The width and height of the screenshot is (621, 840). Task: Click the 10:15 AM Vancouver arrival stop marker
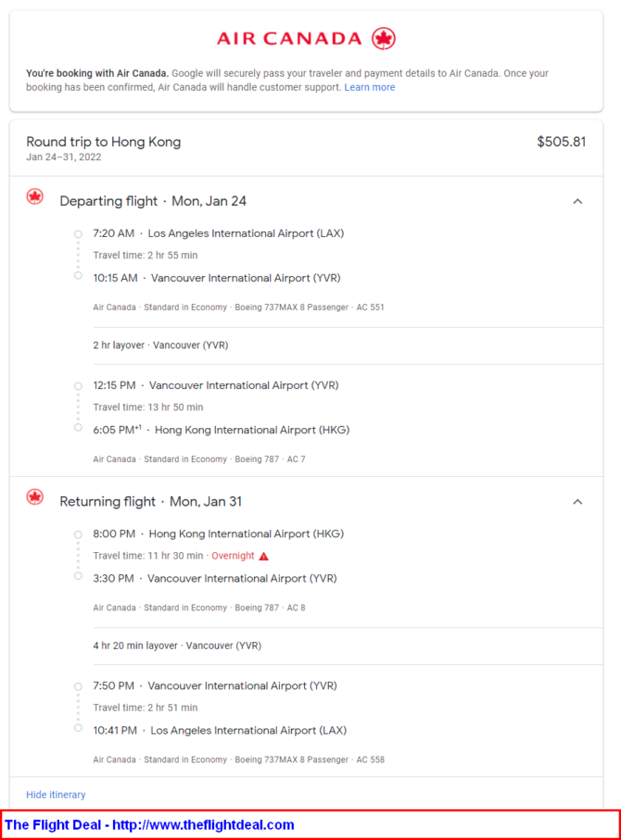coord(78,275)
